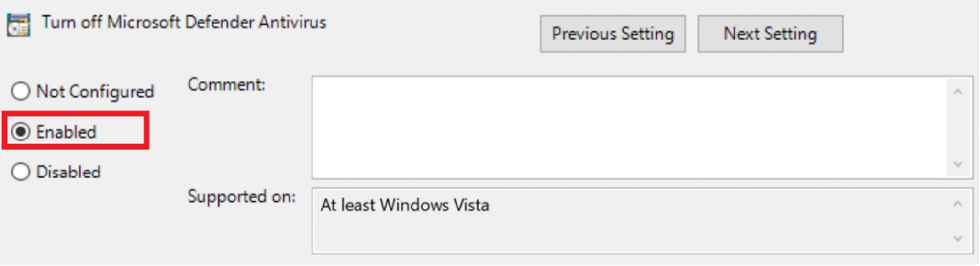Click the 'Supported on:' label
This screenshot has height=266, width=980.
(x=242, y=197)
